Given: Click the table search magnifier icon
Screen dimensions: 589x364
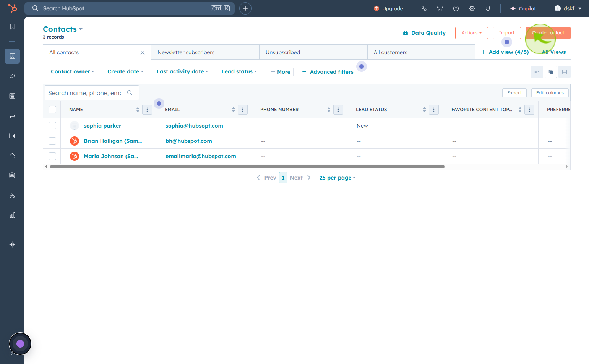Looking at the screenshot, I should 130,93.
